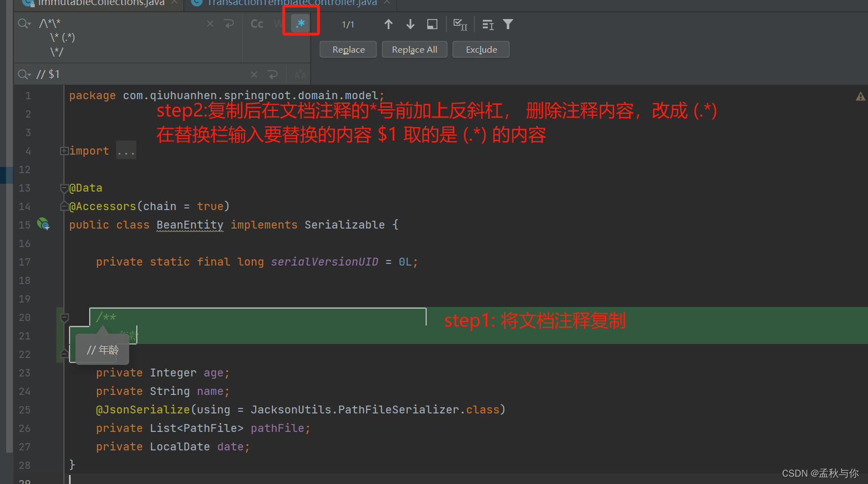The width and height of the screenshot is (868, 484).
Task: Click the Spring bean gutter icon on line 15
Action: pyautogui.click(x=43, y=224)
